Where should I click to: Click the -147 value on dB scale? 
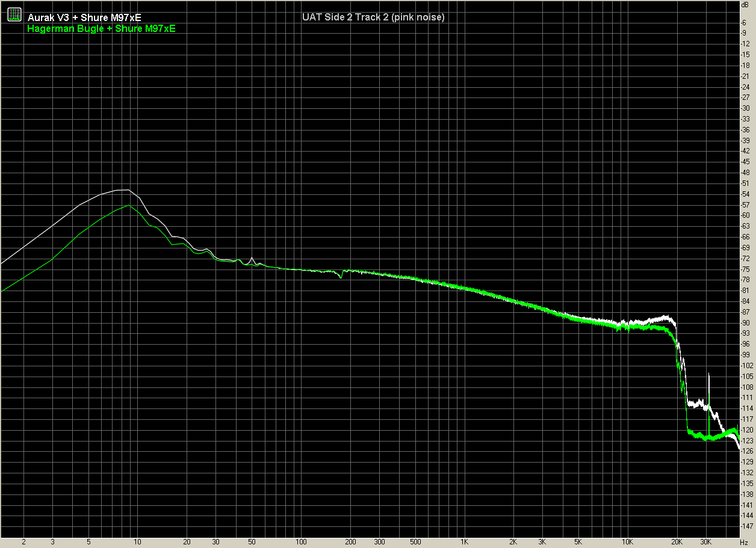tap(747, 526)
